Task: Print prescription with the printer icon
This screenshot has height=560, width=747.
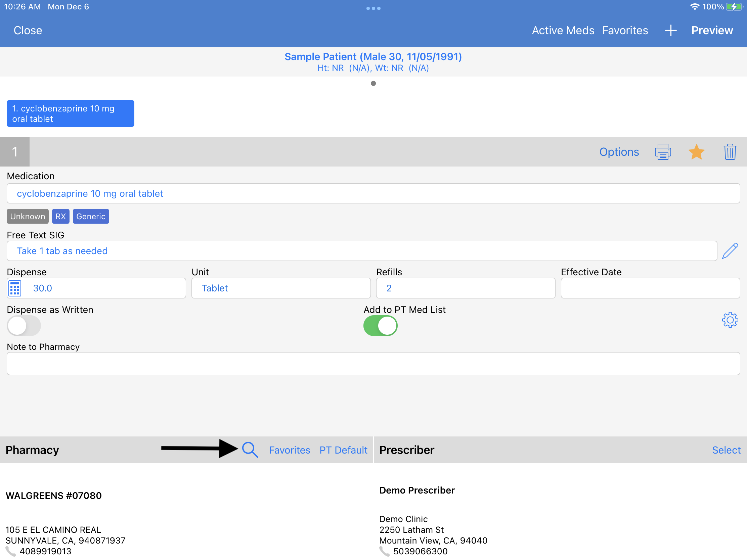Action: coord(663,151)
